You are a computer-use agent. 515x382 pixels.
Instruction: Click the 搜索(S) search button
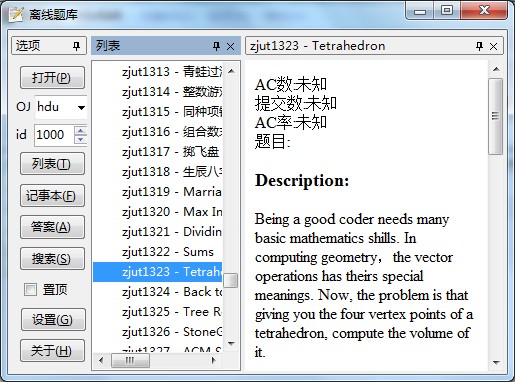point(52,258)
